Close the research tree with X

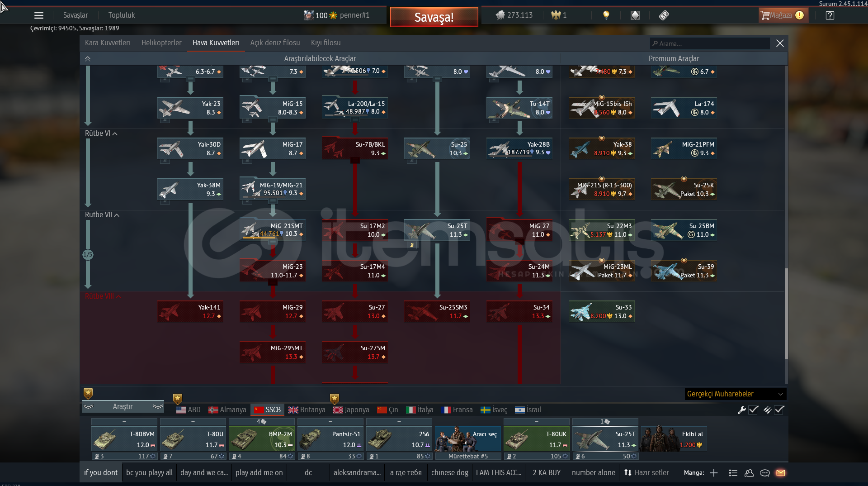(x=780, y=43)
